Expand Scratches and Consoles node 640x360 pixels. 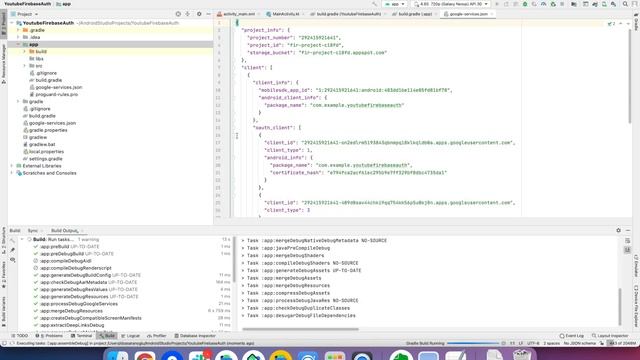point(12,173)
